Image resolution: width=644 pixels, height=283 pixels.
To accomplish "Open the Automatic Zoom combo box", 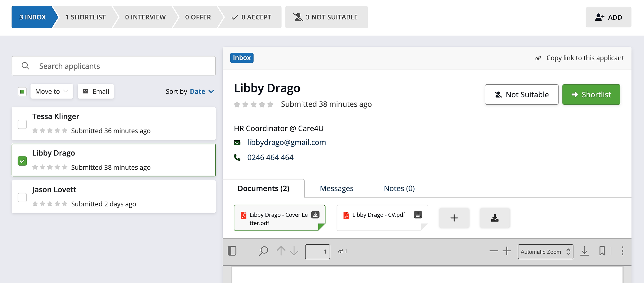I will (545, 252).
